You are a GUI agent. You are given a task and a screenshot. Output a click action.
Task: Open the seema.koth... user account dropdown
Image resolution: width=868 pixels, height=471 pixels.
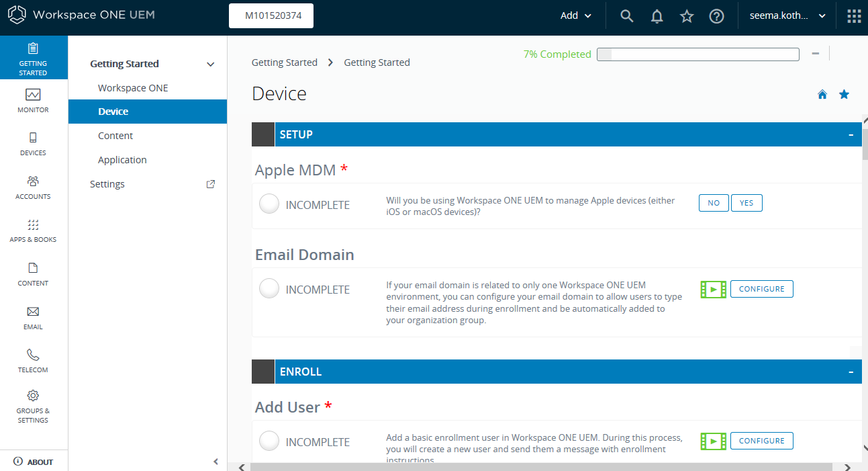[787, 16]
